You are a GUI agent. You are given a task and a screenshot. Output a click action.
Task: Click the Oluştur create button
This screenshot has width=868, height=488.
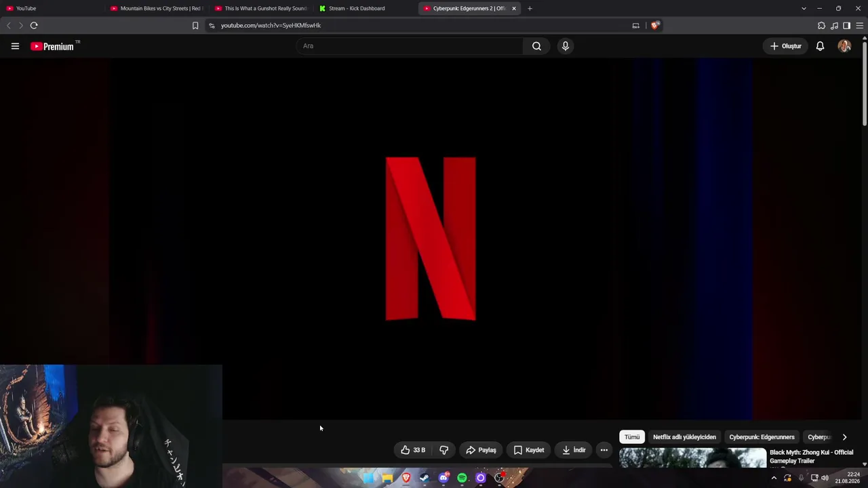(x=786, y=46)
